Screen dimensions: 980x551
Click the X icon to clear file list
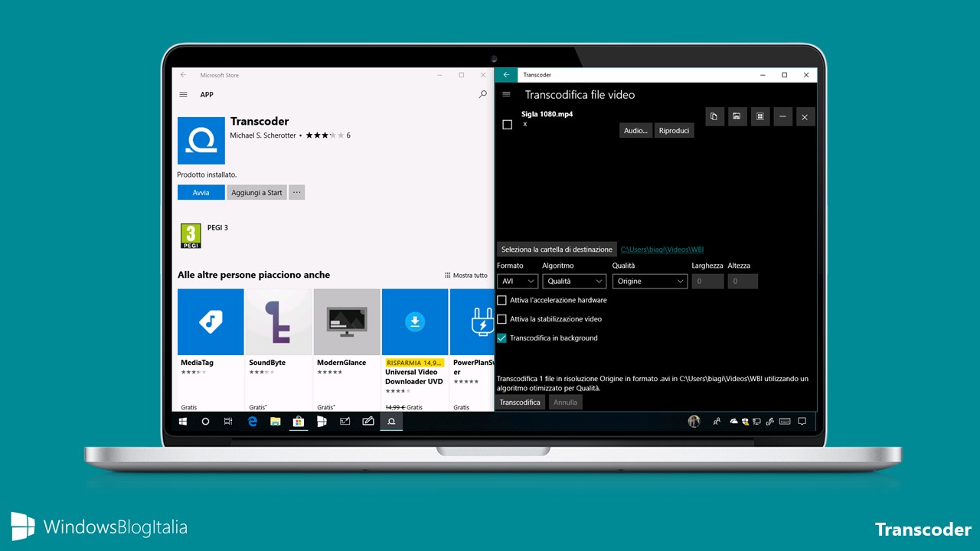(x=804, y=116)
